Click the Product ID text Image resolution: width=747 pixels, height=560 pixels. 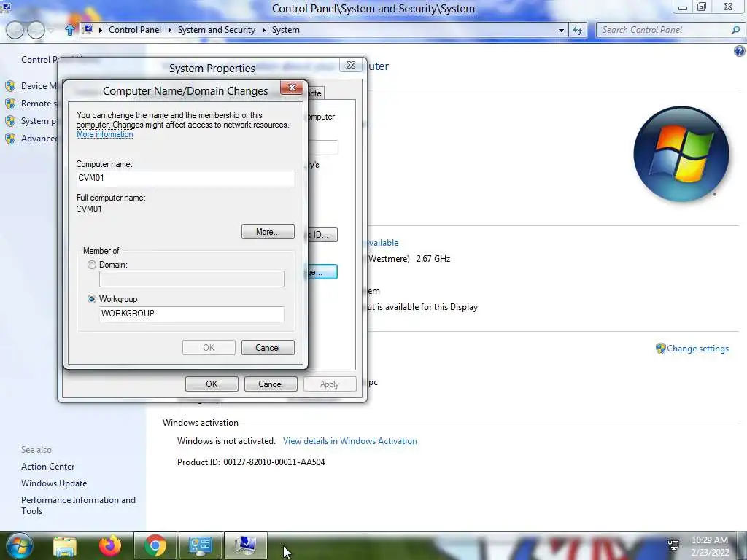pyautogui.click(x=251, y=462)
